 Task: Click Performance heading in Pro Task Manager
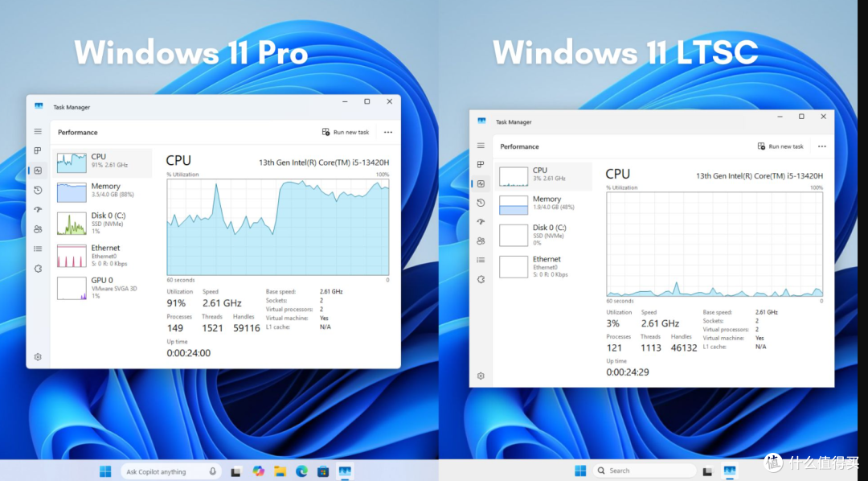click(77, 133)
